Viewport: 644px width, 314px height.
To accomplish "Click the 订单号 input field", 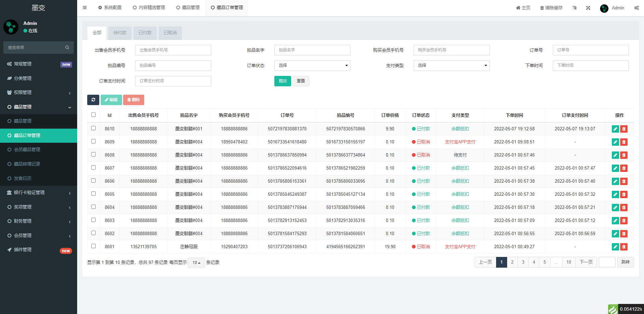I will coord(590,50).
